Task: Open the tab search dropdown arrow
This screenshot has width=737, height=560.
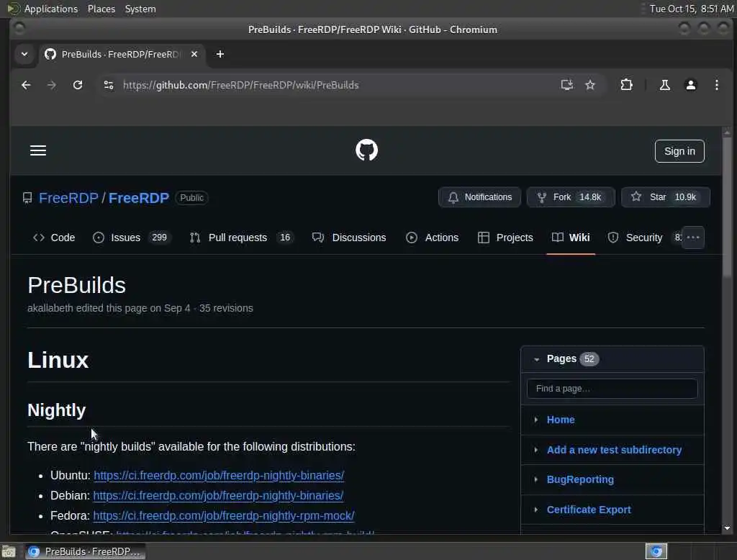Action: coord(24,54)
